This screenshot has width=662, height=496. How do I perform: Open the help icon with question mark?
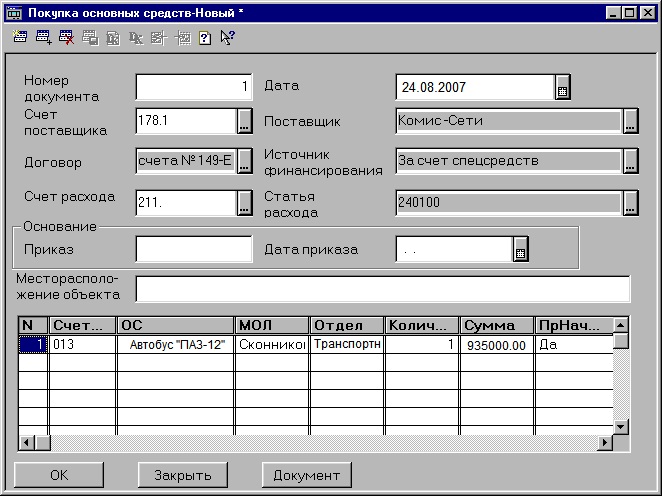click(x=204, y=38)
